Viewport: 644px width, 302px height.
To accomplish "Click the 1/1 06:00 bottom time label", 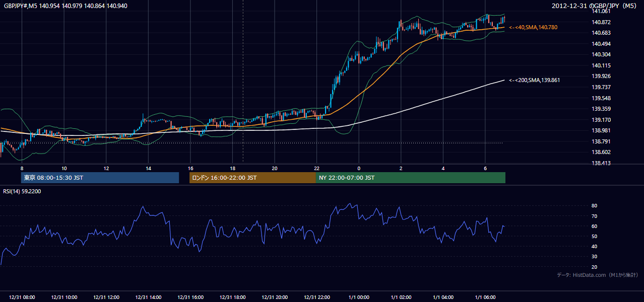I will (485, 297).
